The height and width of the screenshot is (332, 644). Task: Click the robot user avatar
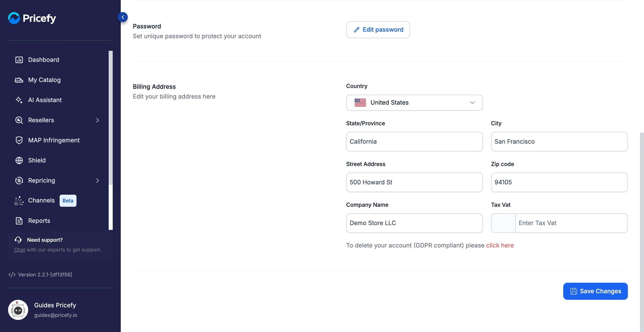pos(18,310)
